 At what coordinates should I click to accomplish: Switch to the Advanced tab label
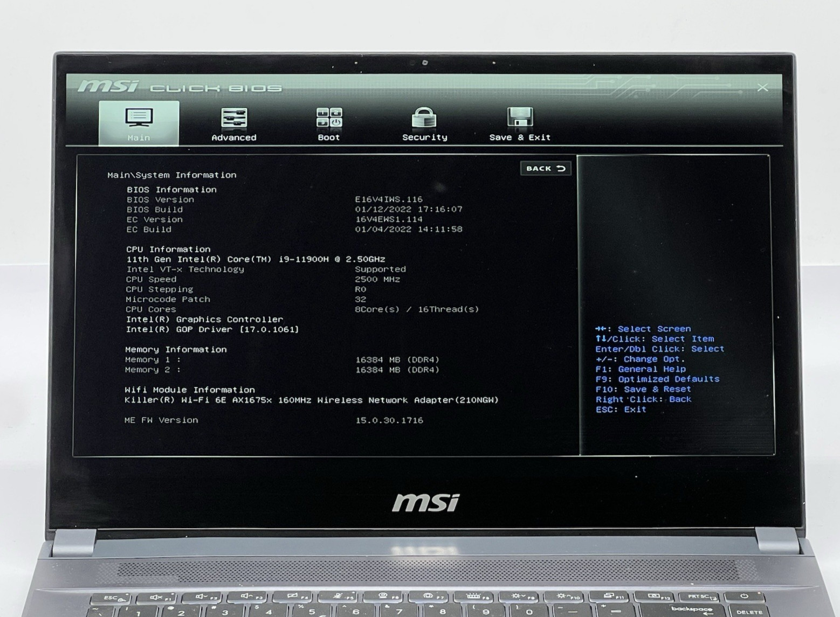(x=234, y=137)
